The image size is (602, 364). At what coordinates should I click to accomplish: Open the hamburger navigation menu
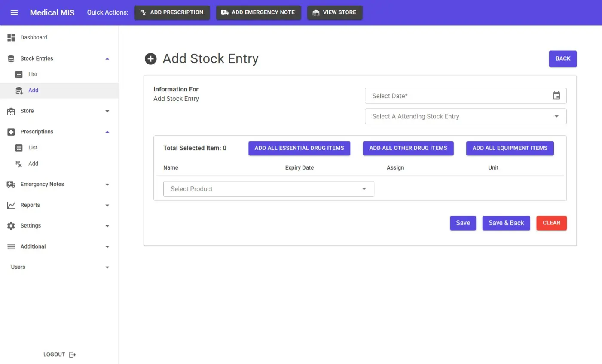[x=14, y=12]
